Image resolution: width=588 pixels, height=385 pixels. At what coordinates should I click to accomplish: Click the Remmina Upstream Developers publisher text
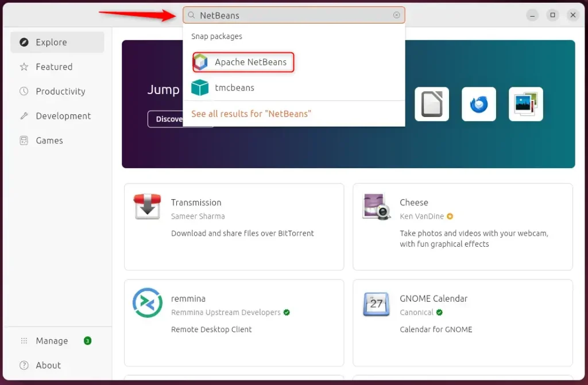pyautogui.click(x=226, y=312)
